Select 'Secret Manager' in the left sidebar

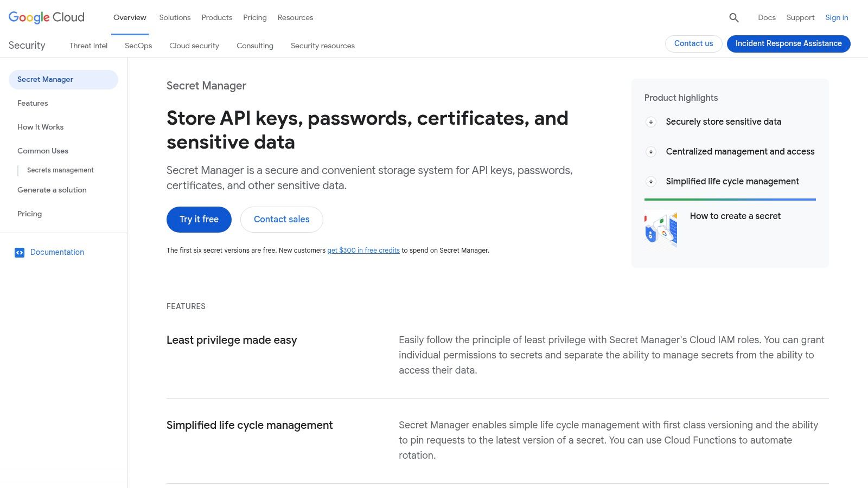45,79
